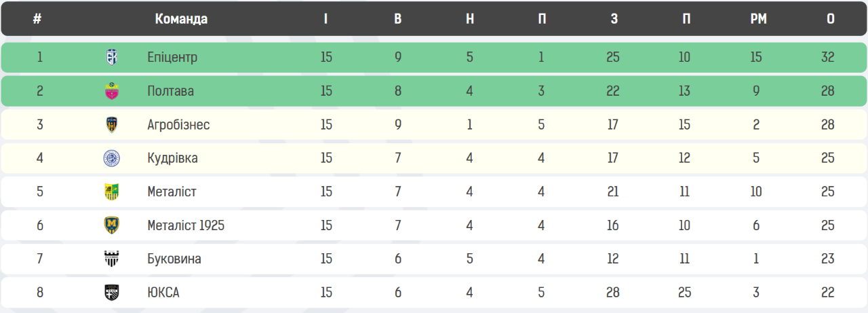Viewport: 868px width, 313px height.
Task: Click the Епіцентр club logo
Action: (112, 58)
